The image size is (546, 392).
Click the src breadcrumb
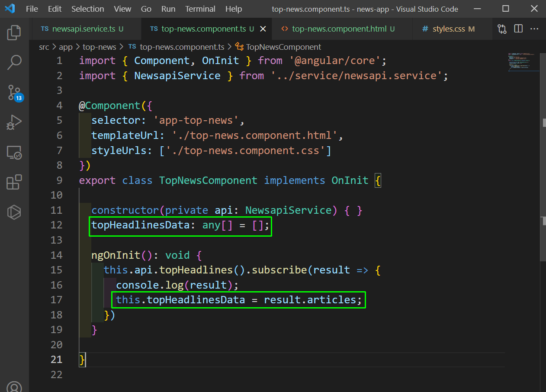[44, 47]
